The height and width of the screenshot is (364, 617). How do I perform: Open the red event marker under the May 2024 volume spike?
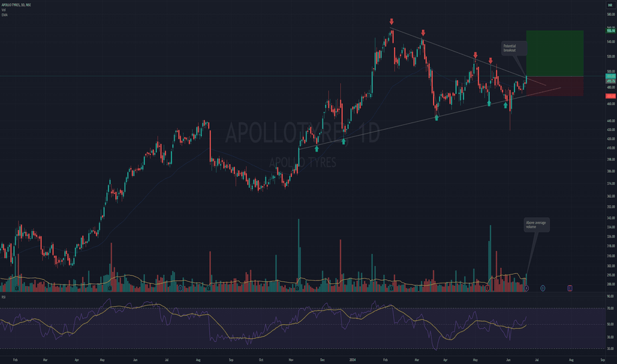pyautogui.click(x=487, y=289)
